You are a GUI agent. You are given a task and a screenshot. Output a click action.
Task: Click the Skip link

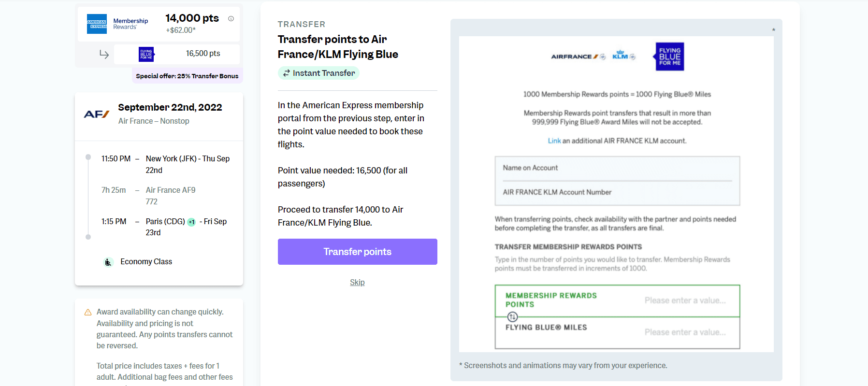click(357, 282)
